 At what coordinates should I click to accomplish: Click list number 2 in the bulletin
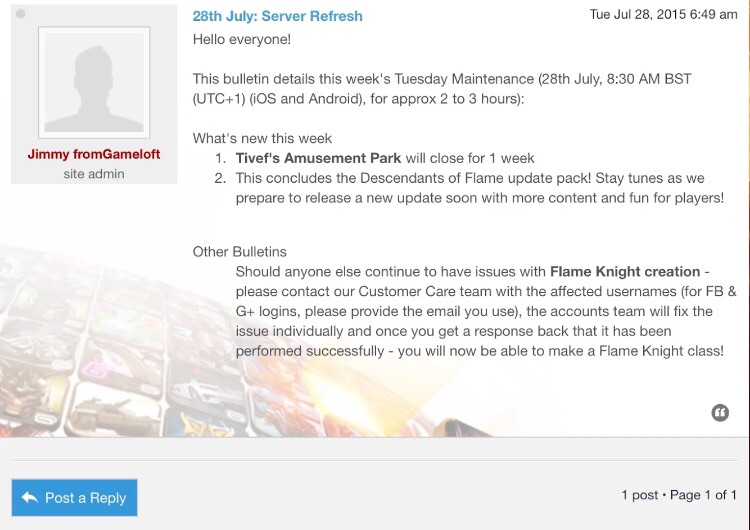[221, 178]
